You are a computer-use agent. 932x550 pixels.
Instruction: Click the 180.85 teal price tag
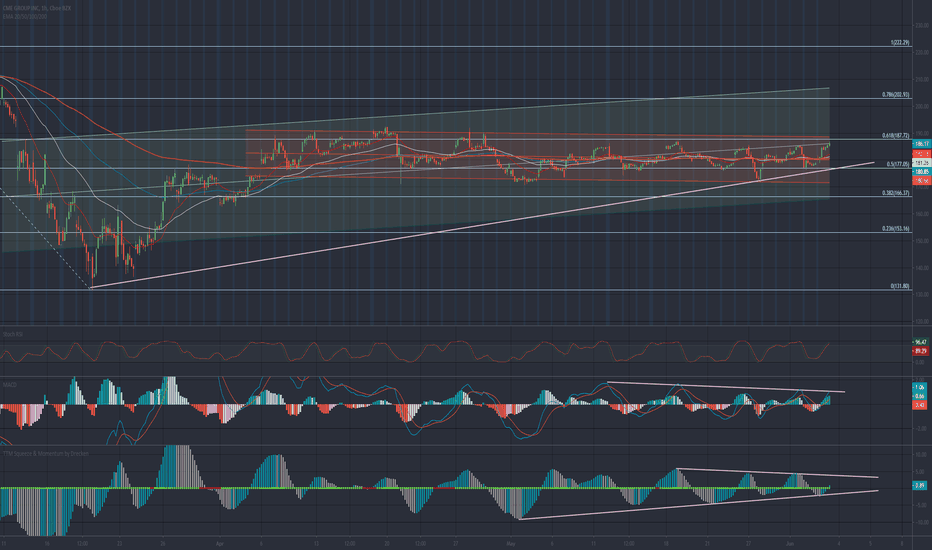(x=921, y=171)
